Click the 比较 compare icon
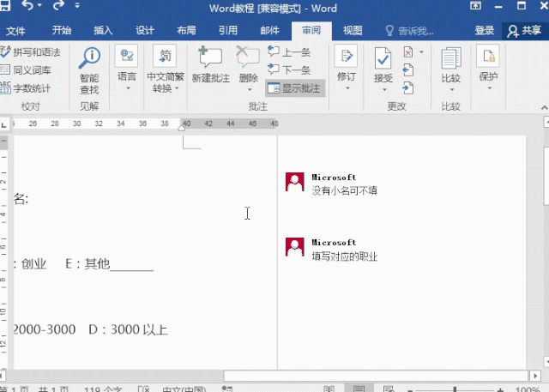 450,58
